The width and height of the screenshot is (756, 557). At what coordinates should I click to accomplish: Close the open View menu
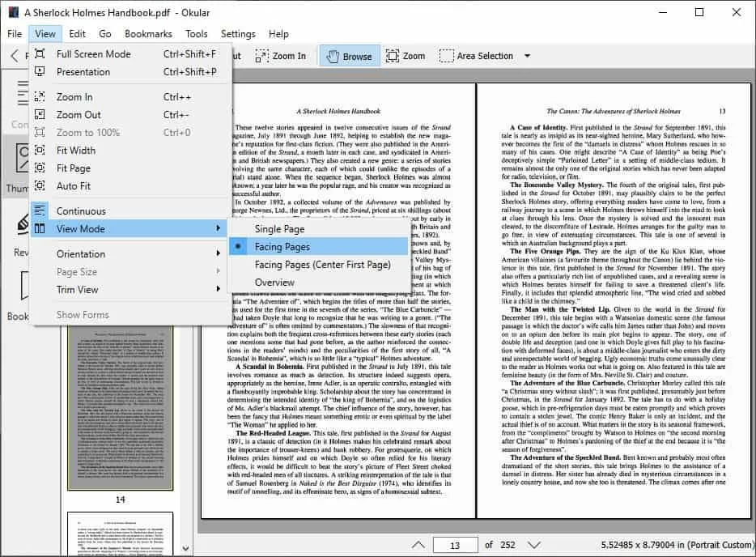(x=45, y=34)
